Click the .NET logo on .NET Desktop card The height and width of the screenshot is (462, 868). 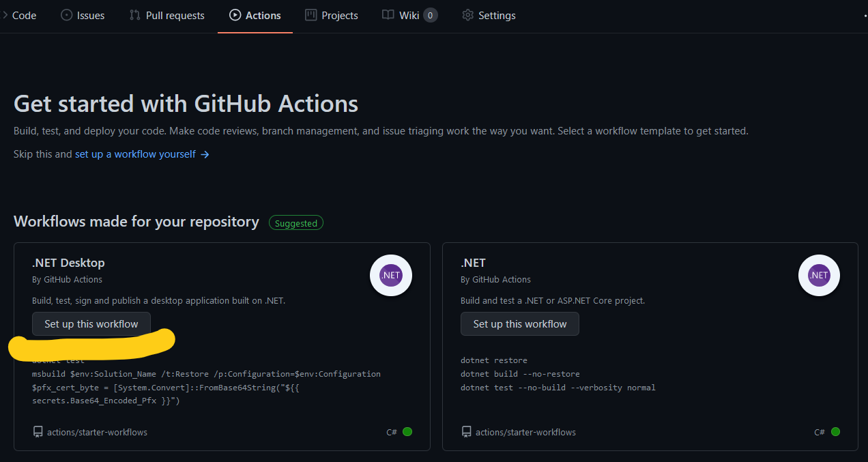(391, 275)
